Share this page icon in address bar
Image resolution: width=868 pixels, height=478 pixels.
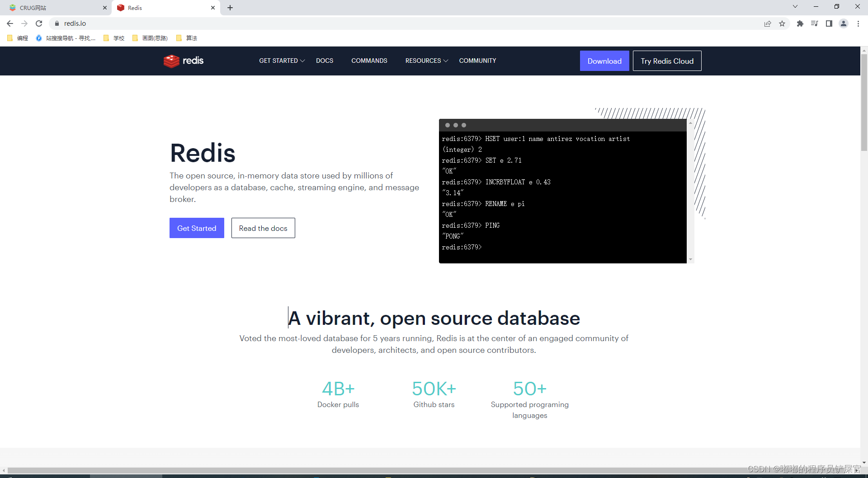[768, 23]
